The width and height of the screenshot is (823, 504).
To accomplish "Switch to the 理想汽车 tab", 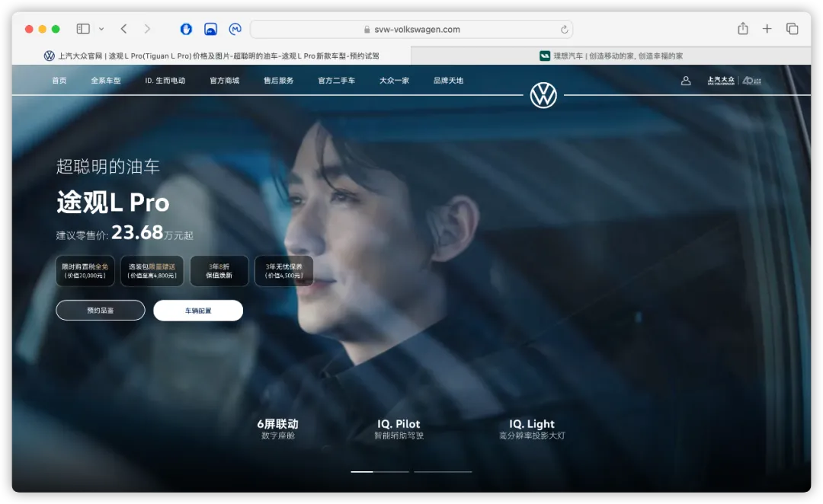I will (x=611, y=56).
